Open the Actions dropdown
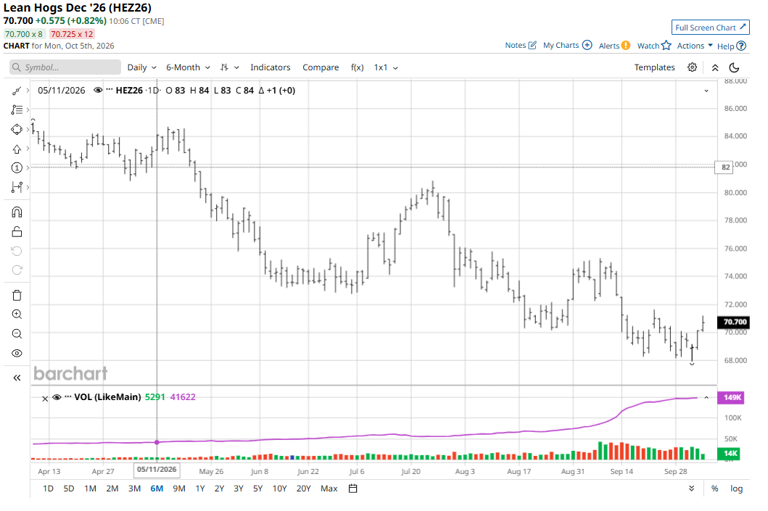Image resolution: width=768 pixels, height=511 pixels. tap(695, 46)
